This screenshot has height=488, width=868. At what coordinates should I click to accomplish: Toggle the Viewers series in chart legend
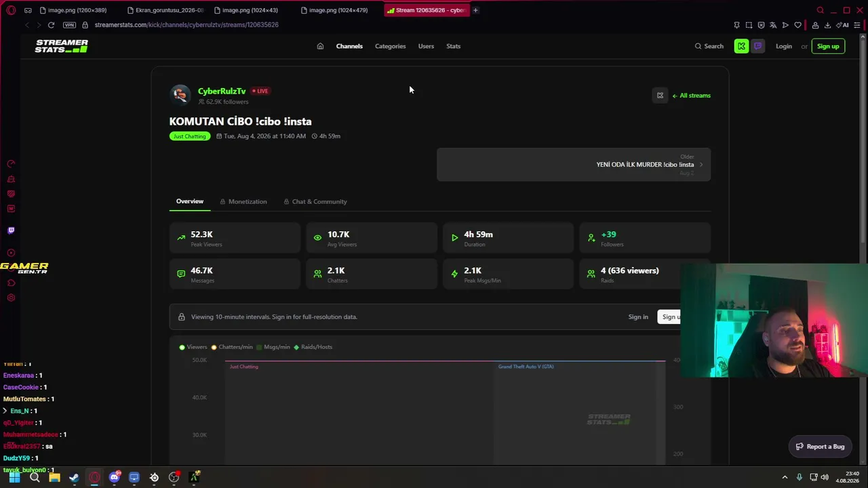tap(193, 347)
